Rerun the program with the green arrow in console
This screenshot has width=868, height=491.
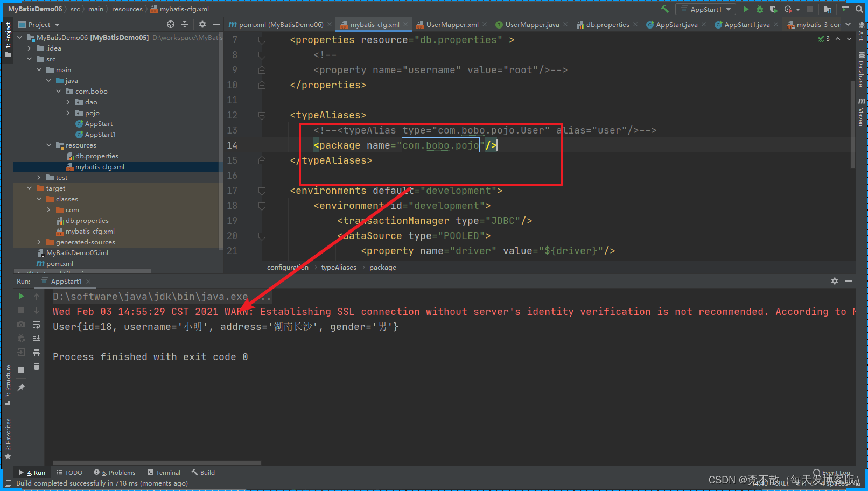tap(21, 296)
